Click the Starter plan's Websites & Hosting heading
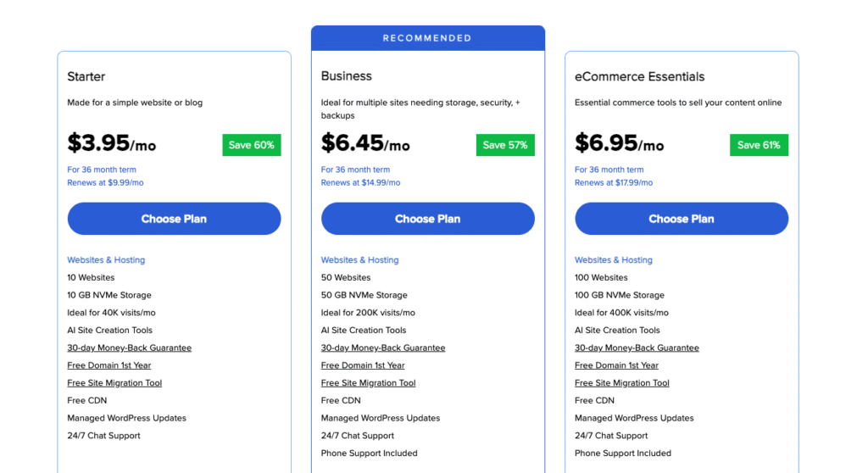The height and width of the screenshot is (473, 868). pyautogui.click(x=106, y=260)
